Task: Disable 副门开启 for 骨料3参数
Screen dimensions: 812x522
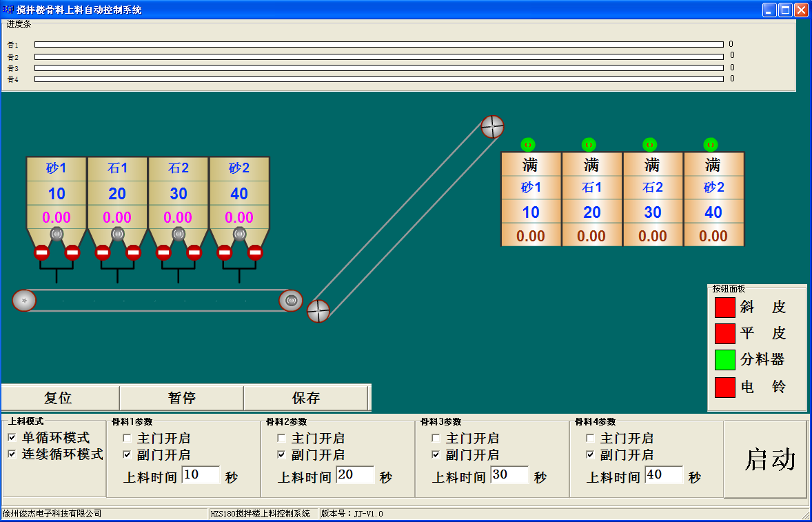Action: 436,454
